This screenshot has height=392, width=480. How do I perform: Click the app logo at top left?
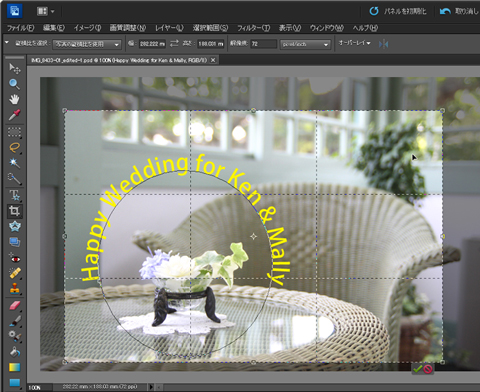14,11
